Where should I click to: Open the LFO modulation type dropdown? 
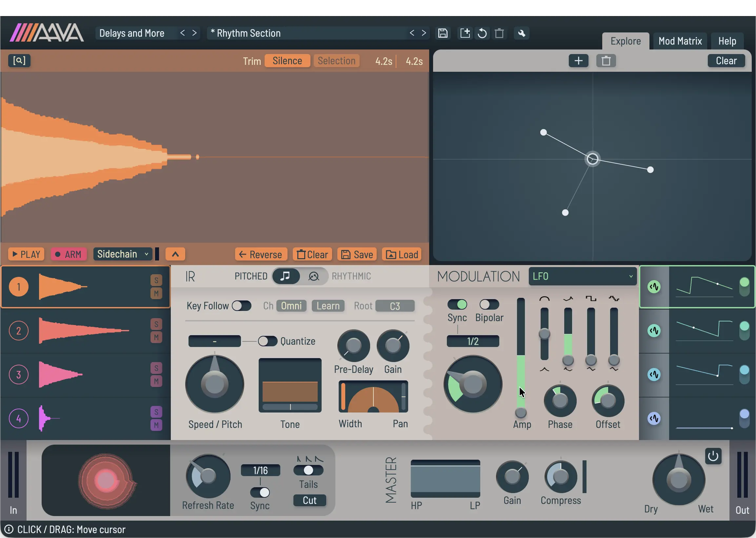click(x=582, y=276)
